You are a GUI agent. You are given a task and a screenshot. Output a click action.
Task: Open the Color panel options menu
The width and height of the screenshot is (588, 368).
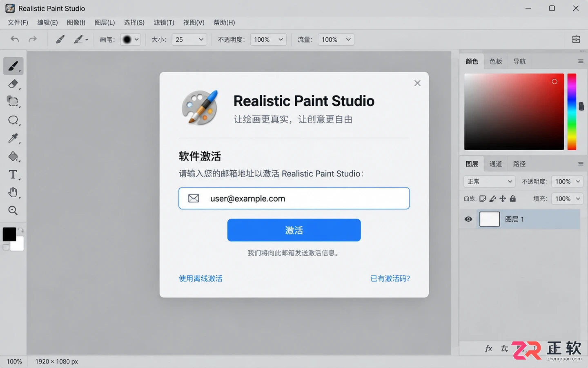[581, 61]
